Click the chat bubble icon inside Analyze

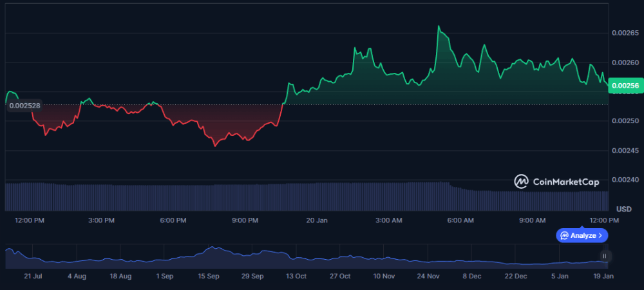coord(565,235)
